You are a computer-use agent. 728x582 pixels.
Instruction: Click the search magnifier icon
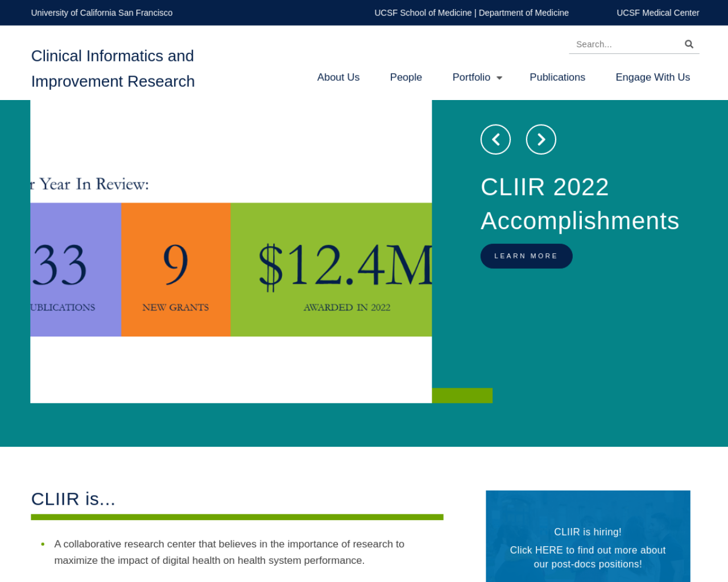click(x=689, y=44)
